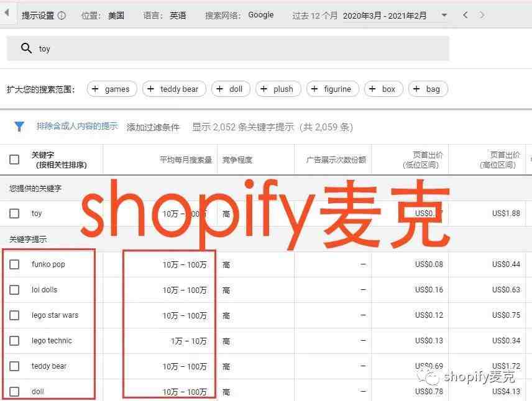Image resolution: width=532 pixels, height=401 pixels.
Task: Click the 您提供的关键字 section heading
Action: 35,189
